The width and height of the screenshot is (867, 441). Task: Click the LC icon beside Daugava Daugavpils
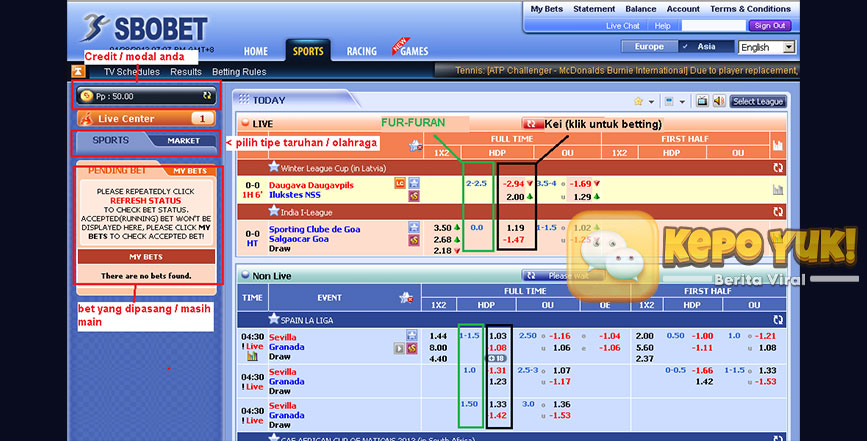[x=400, y=183]
